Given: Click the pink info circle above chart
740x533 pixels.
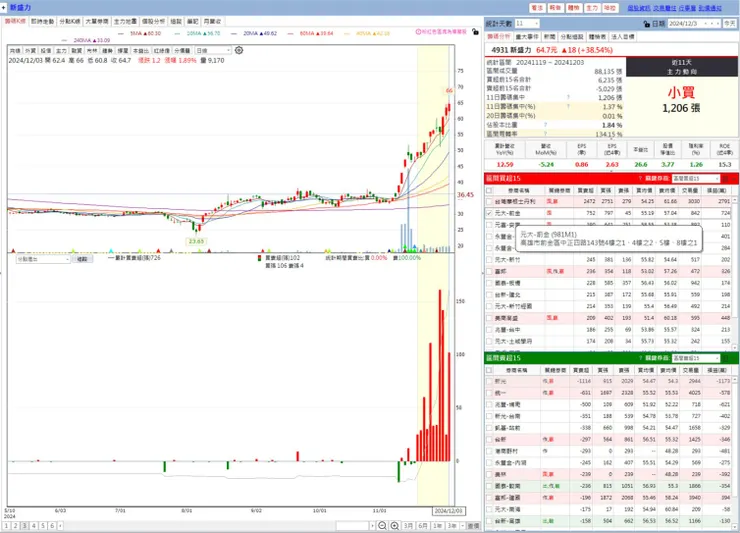Looking at the screenshot, I should [418, 32].
